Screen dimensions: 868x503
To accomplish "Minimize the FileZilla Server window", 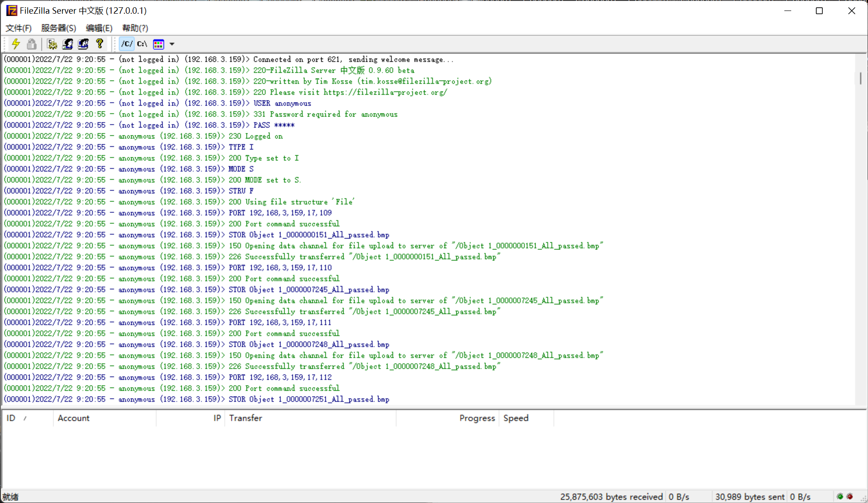I will (788, 11).
